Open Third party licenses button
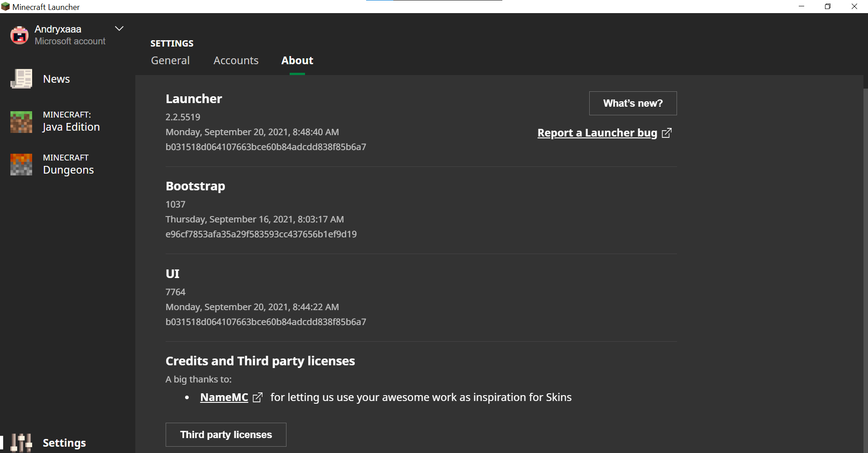 (226, 434)
